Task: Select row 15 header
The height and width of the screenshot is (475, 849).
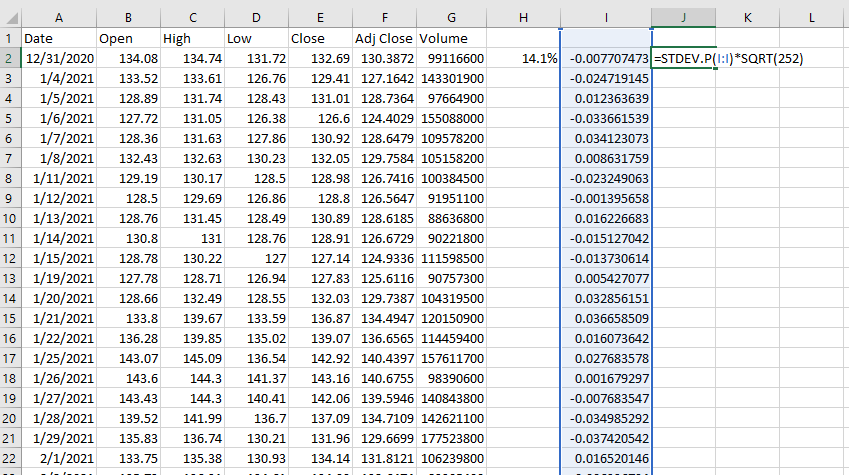Action: [10, 318]
